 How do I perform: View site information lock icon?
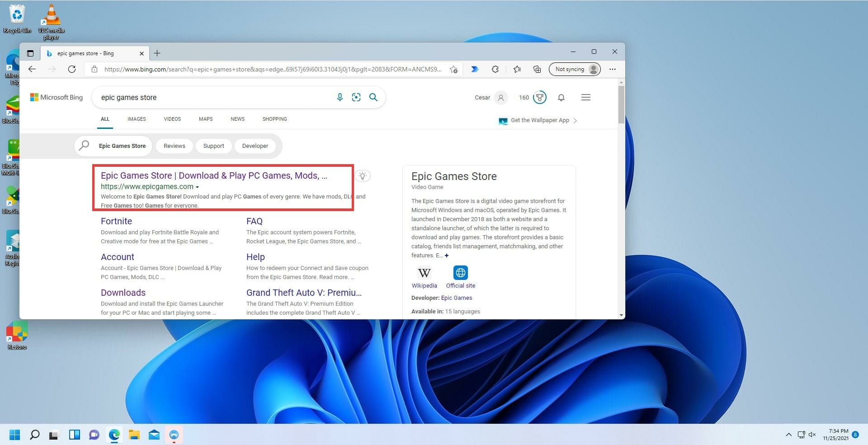pos(94,69)
